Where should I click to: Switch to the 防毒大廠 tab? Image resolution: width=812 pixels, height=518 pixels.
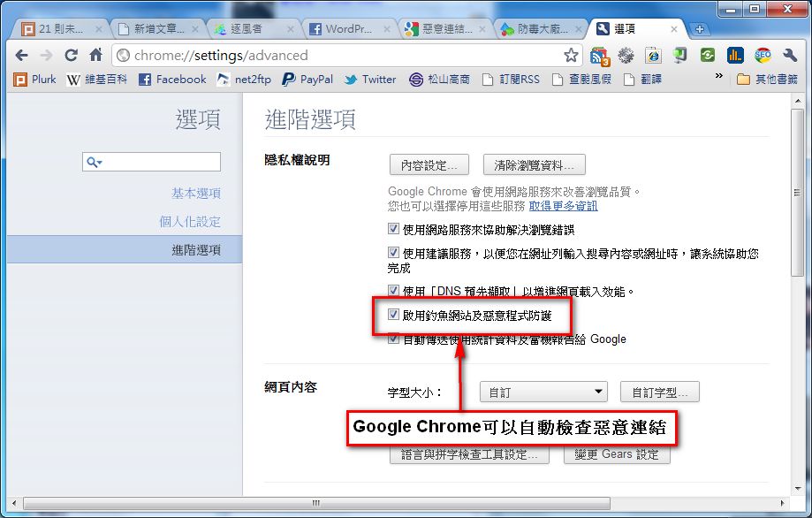[x=543, y=29]
